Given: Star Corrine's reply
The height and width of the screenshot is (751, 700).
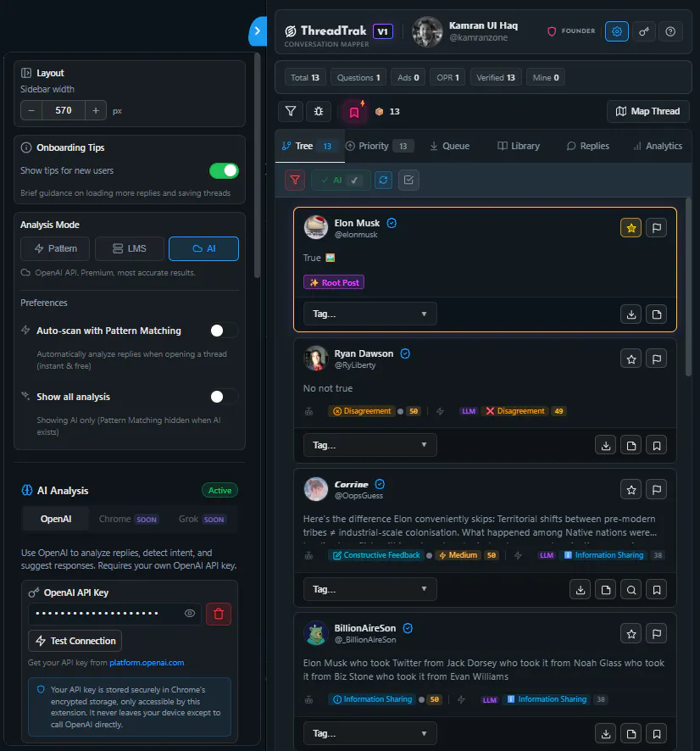Looking at the screenshot, I should point(631,489).
